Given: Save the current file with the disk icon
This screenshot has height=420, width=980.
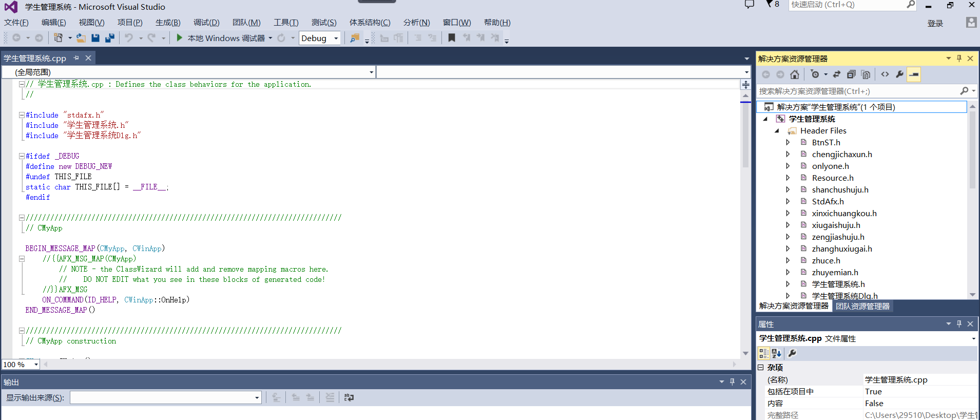Looking at the screenshot, I should (95, 38).
